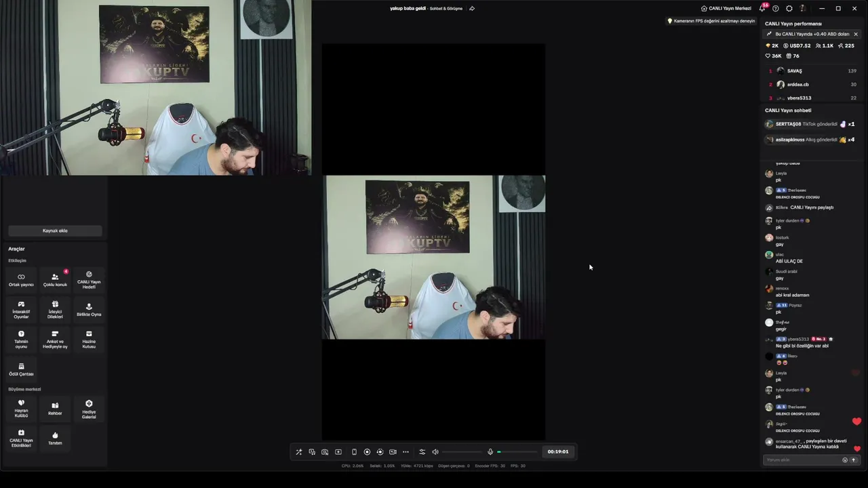Open the Tahmin oyunu tool
Viewport: 868px width, 488px height.
click(x=21, y=340)
